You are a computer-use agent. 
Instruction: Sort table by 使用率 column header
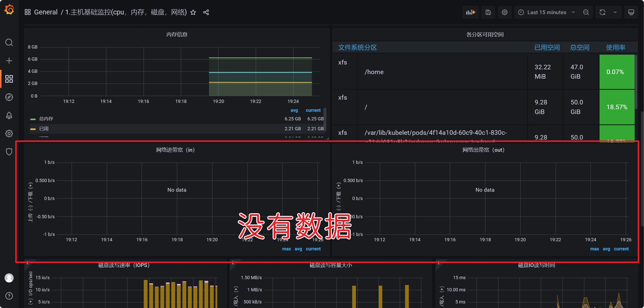click(x=615, y=47)
